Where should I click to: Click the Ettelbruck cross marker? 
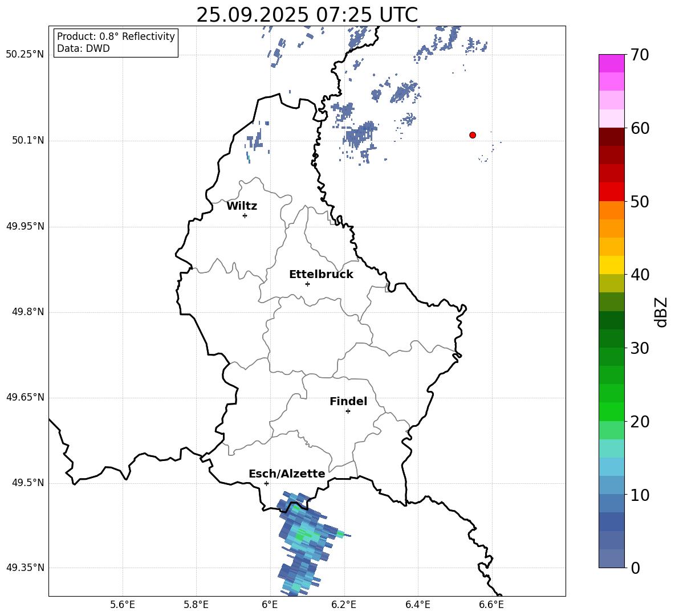click(x=307, y=284)
